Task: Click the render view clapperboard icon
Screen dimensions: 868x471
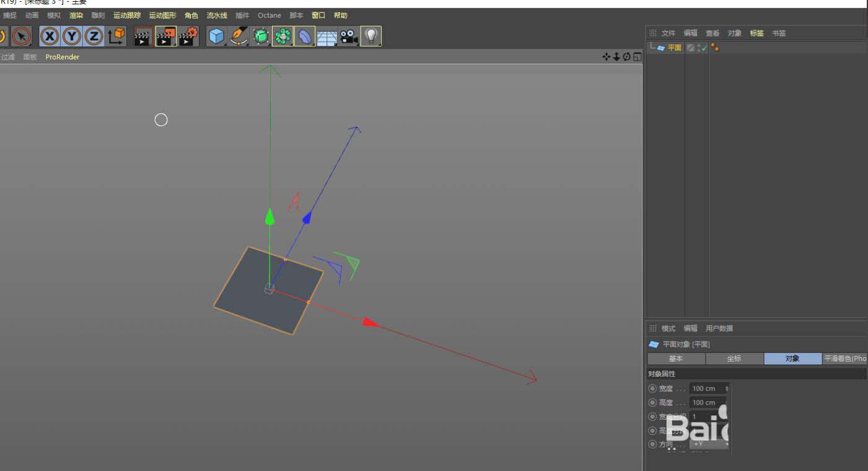Action: click(x=143, y=37)
